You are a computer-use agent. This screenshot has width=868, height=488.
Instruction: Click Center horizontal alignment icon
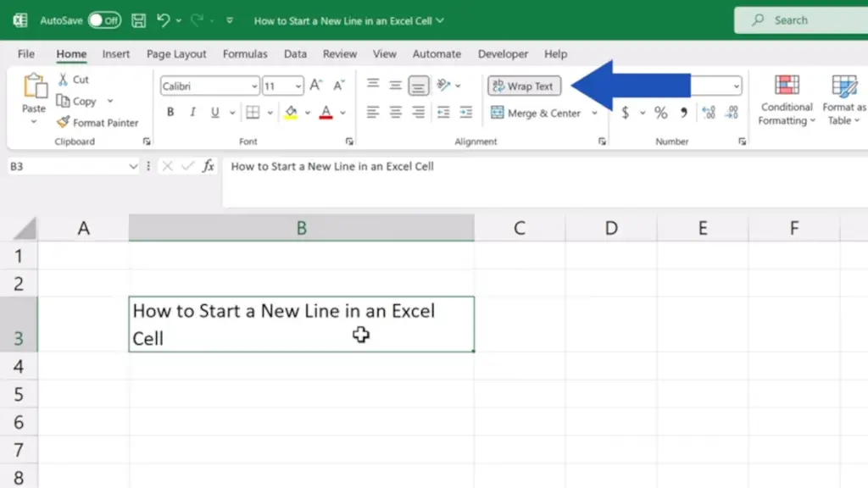395,113
